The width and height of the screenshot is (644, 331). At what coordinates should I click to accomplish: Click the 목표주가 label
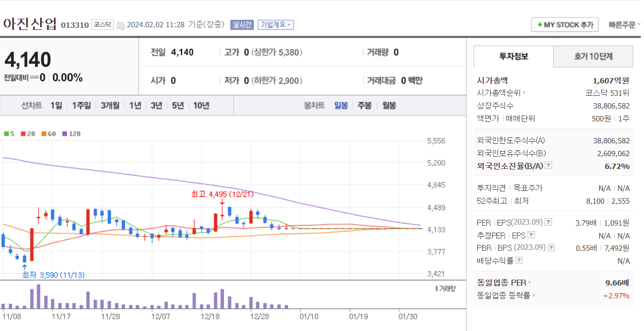[527, 188]
